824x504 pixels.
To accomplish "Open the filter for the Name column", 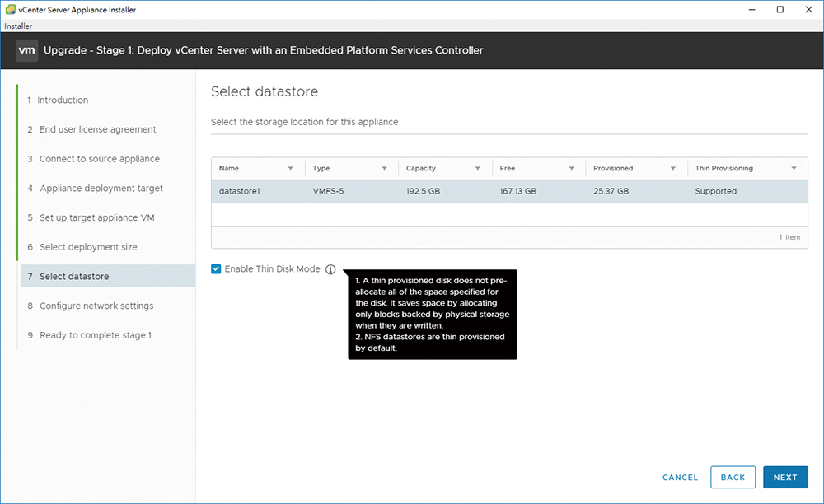I will coord(290,169).
